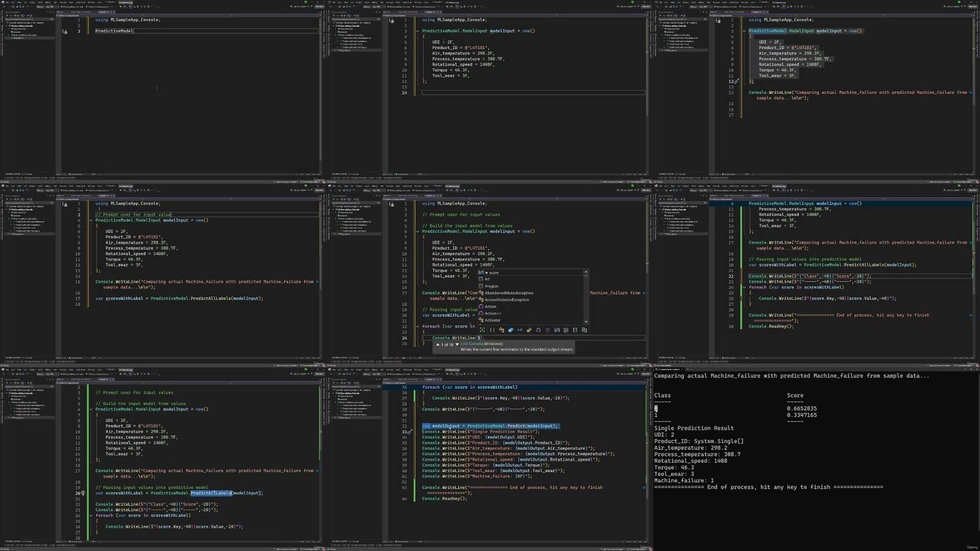The image size is (980, 551).
Task: Click the rightmost IntelliSense filter bar icon
Action: pos(584,330)
